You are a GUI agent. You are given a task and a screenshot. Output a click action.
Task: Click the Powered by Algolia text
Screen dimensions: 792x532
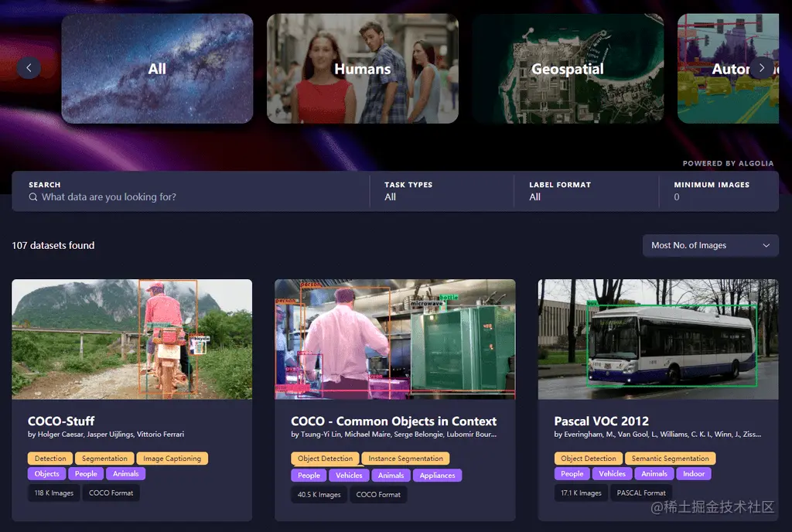[728, 163]
